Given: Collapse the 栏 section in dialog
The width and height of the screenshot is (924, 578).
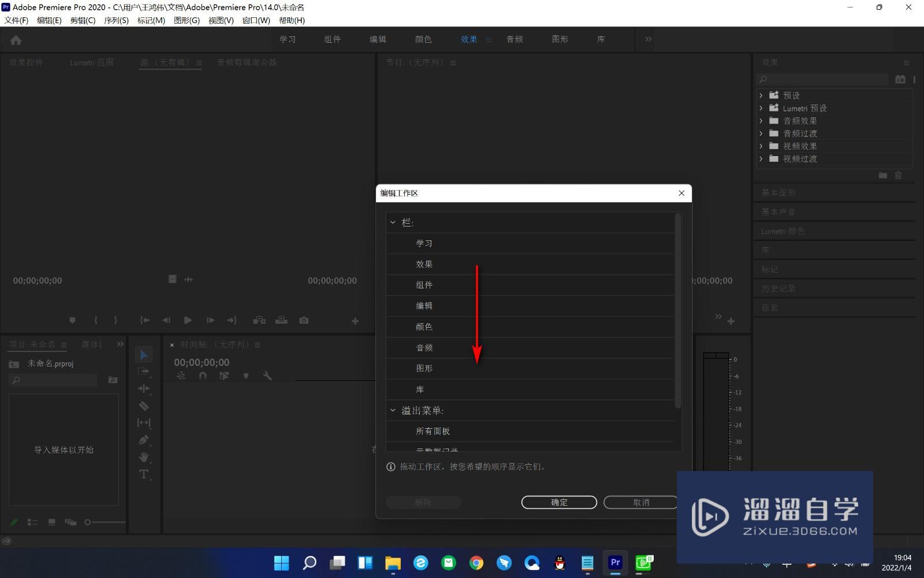Looking at the screenshot, I should 393,223.
